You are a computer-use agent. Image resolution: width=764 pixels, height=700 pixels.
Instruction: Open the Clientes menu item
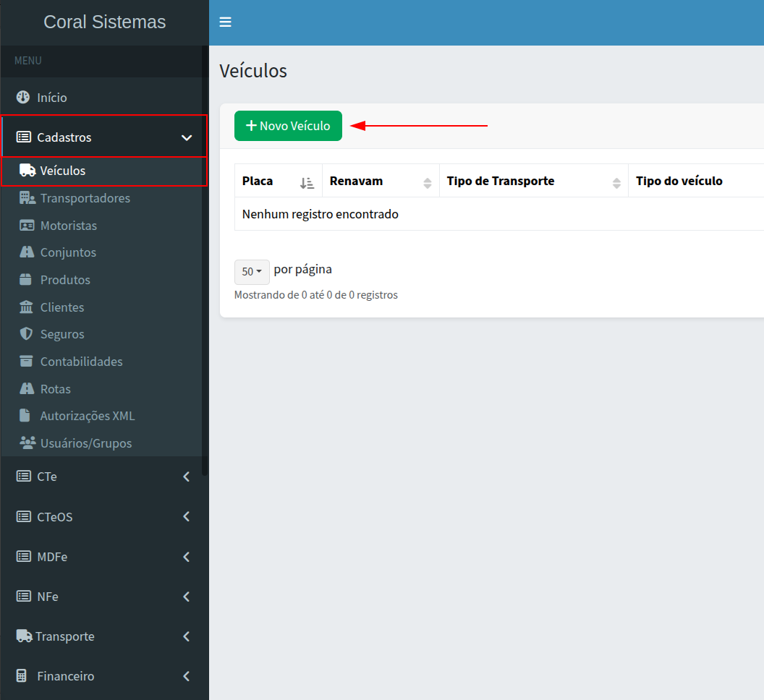click(62, 307)
